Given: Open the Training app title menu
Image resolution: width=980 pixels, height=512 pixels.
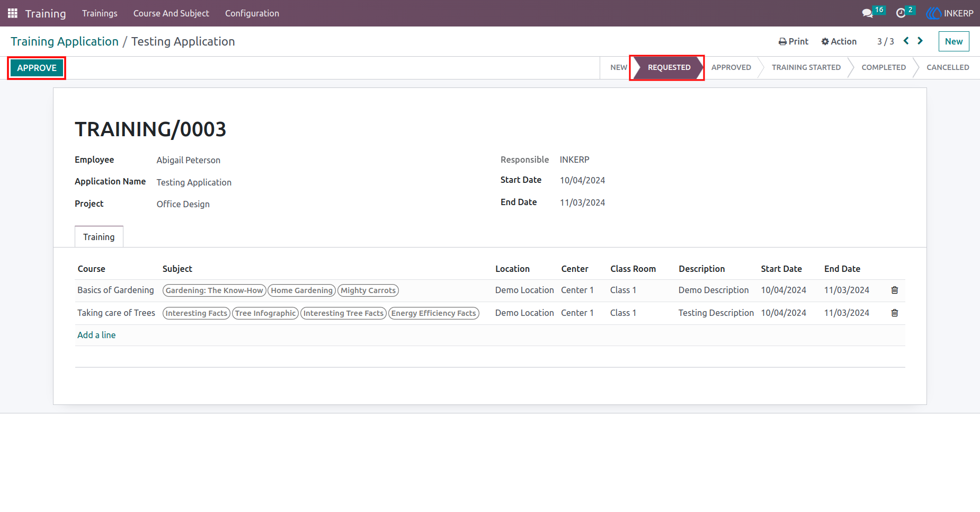Looking at the screenshot, I should 46,13.
